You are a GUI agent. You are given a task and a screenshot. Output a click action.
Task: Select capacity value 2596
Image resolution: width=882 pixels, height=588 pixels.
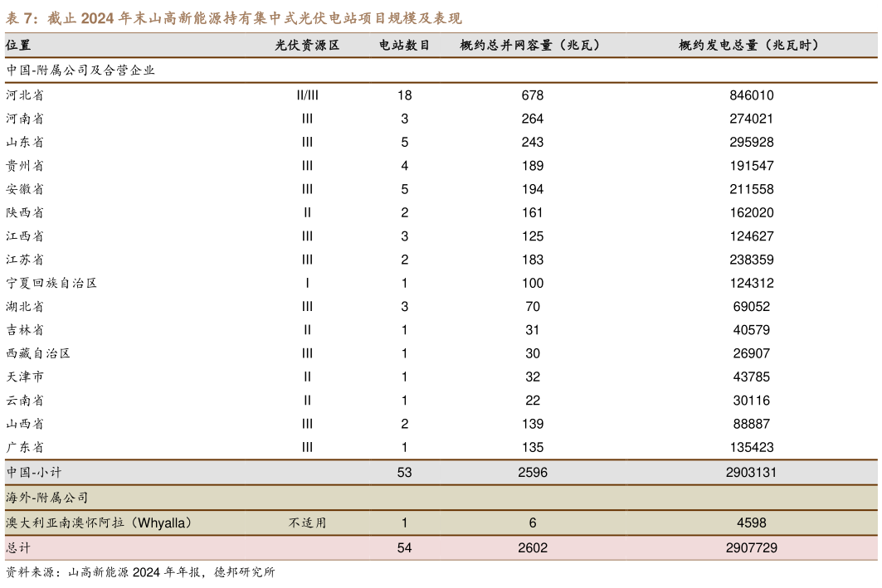[x=532, y=473]
